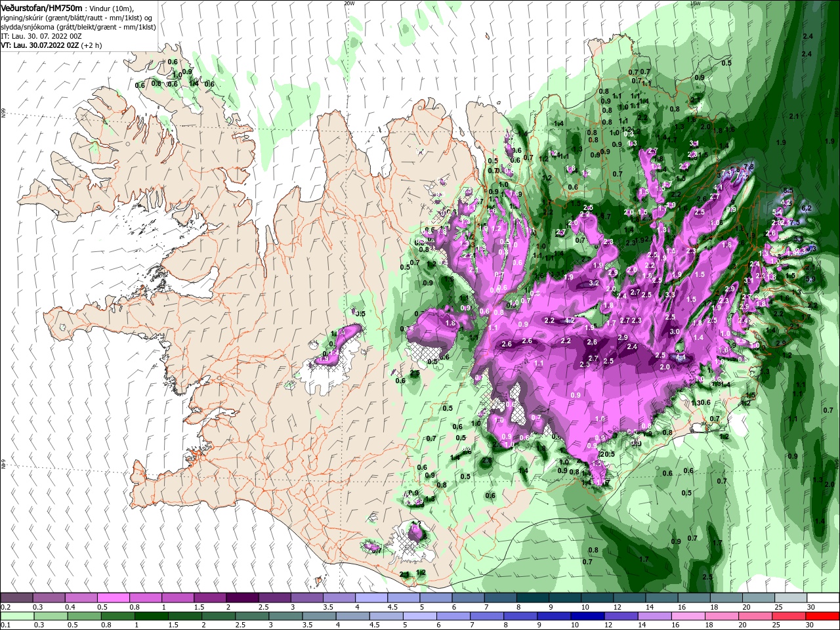Viewport: 840px width, 630px height.
Task: Click the mauve 0.2–0.3 snow legend swatch
Action: pyautogui.click(x=16, y=598)
